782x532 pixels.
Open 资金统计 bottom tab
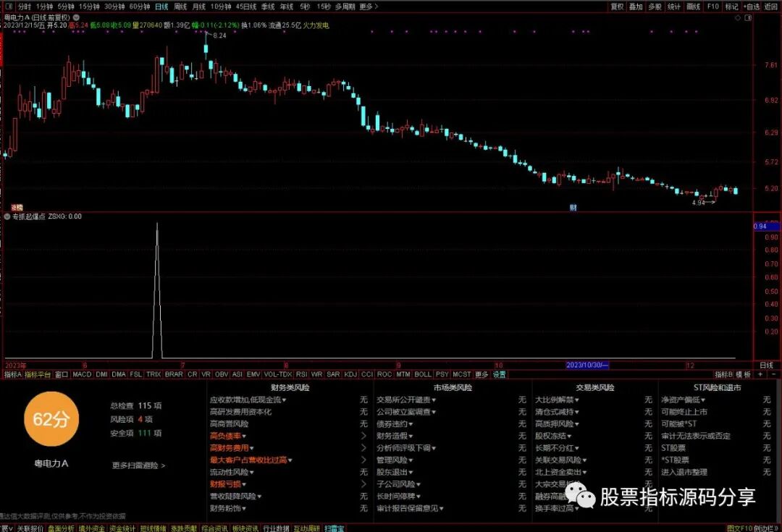[x=122, y=528]
